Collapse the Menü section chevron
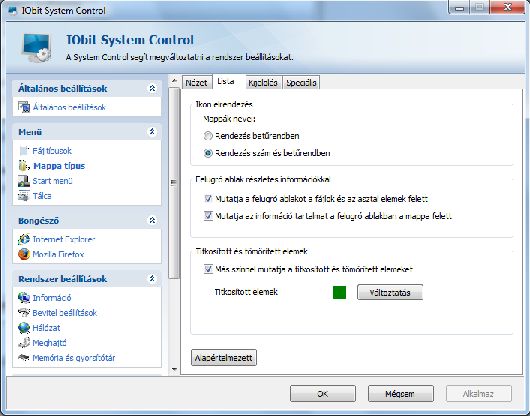Viewport: 530px width, 416px height. (x=152, y=131)
